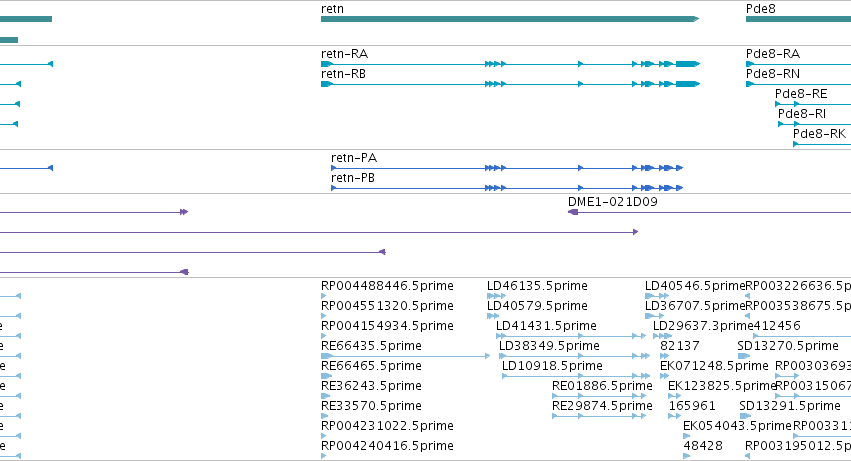The height and width of the screenshot is (461, 851).
Task: Select the Pde8 gene bar
Action: click(798, 19)
